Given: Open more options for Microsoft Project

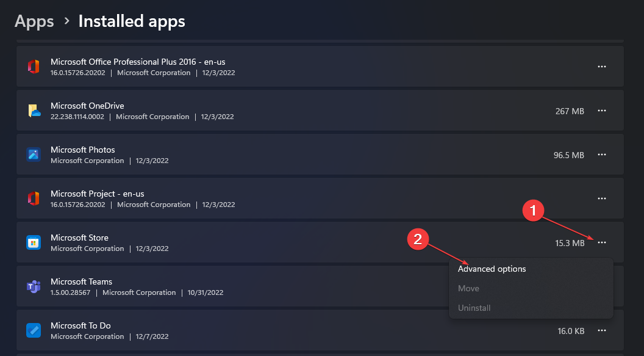Looking at the screenshot, I should tap(602, 198).
